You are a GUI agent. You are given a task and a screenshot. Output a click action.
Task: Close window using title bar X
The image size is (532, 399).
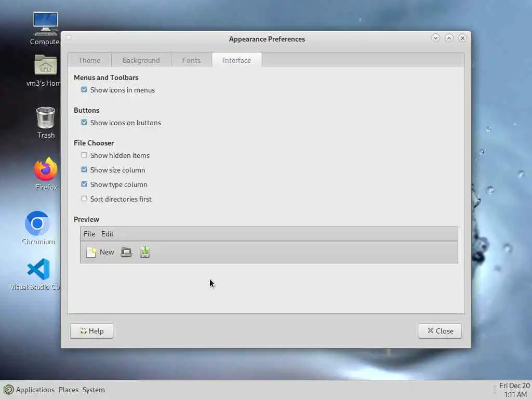coord(462,38)
